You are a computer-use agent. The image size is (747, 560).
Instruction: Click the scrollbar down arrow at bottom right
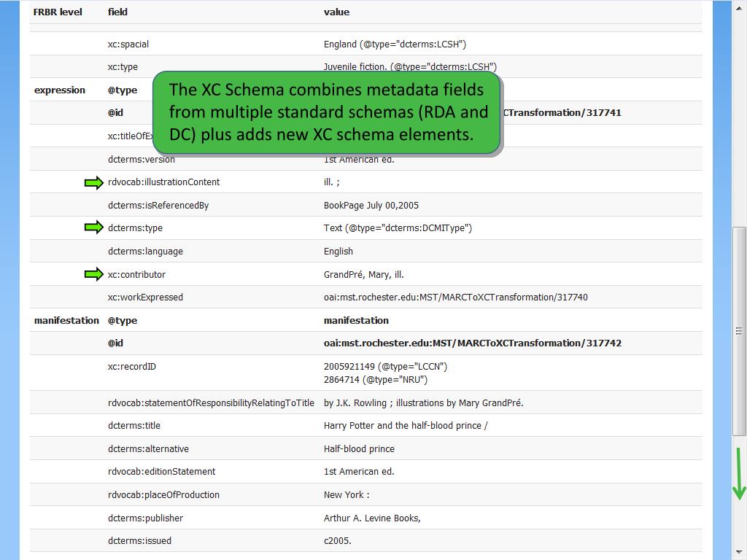click(740, 553)
